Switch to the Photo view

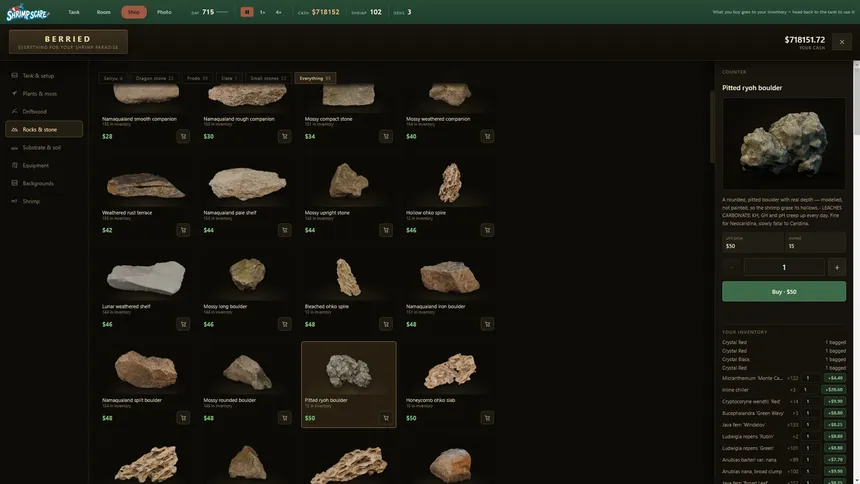pos(164,12)
